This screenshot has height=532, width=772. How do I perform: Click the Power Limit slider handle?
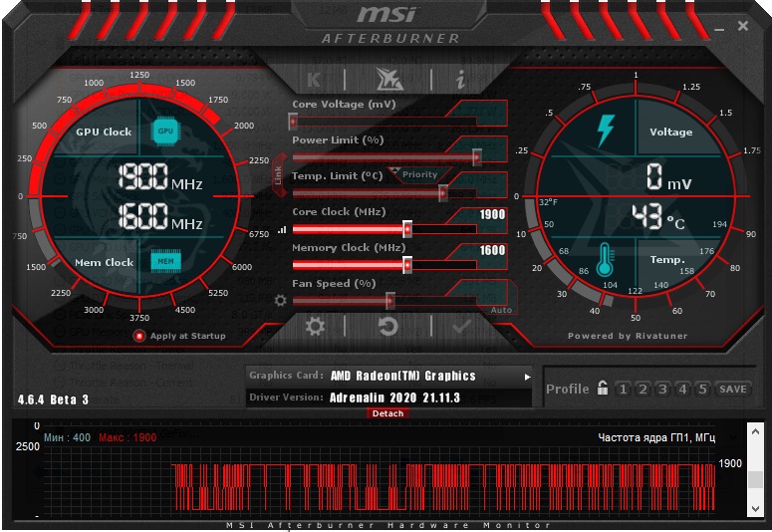[x=476, y=157]
